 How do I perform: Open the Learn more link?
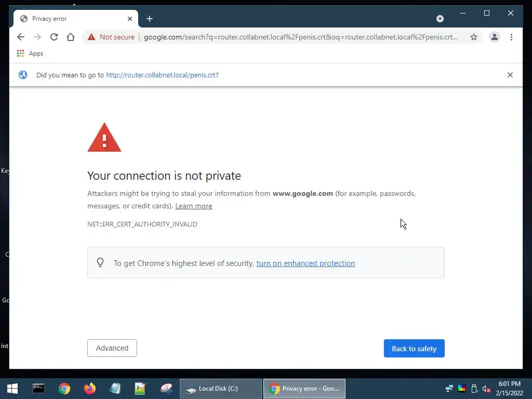point(194,206)
